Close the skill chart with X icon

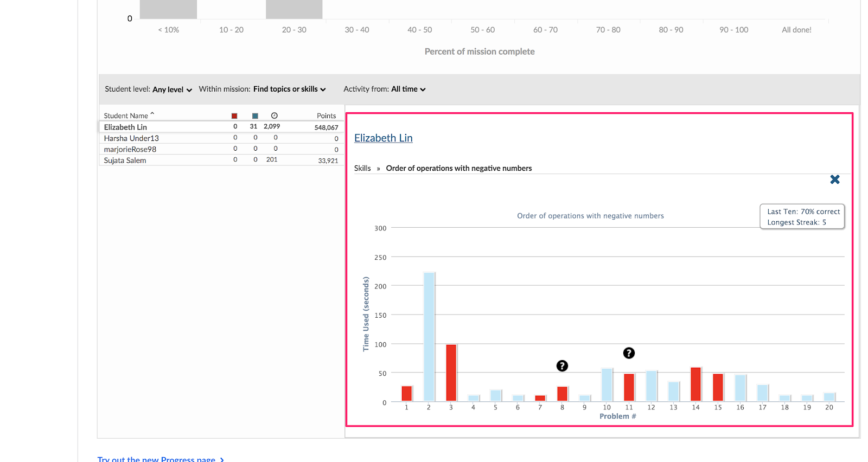[x=834, y=179]
